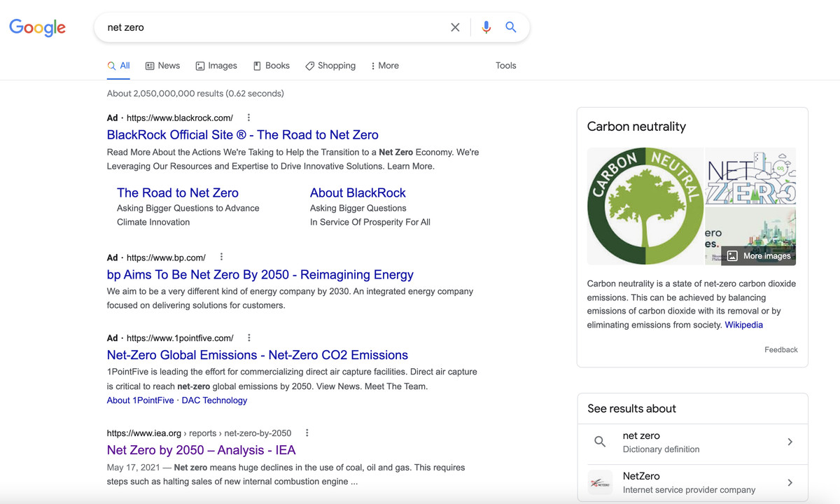
Task: Click the Books tab icon
Action: coord(256,65)
